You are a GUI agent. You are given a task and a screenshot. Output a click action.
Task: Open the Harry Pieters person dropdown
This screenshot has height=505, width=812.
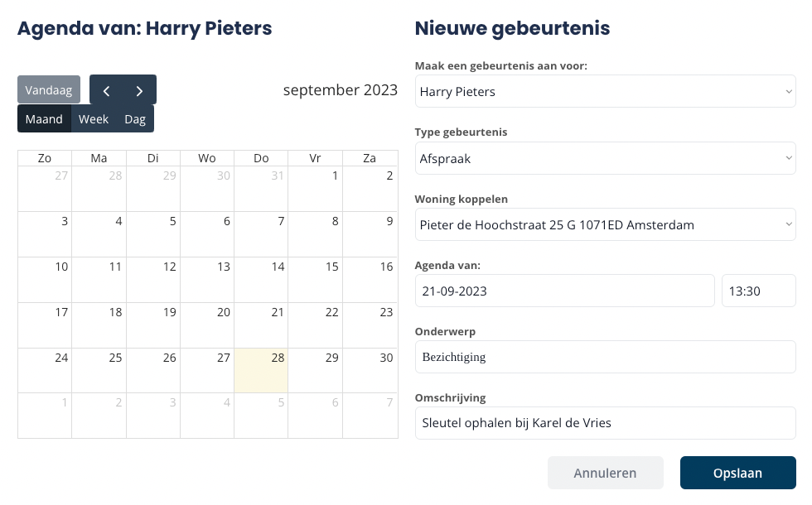click(x=605, y=92)
